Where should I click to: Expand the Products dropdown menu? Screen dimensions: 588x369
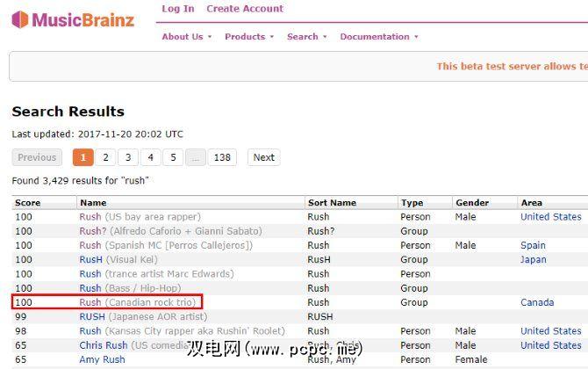click(249, 37)
